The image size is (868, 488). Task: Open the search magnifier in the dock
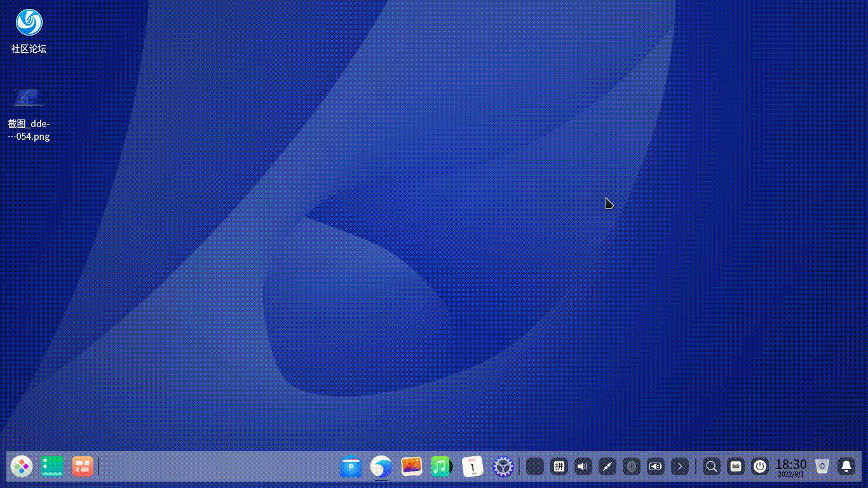point(712,467)
